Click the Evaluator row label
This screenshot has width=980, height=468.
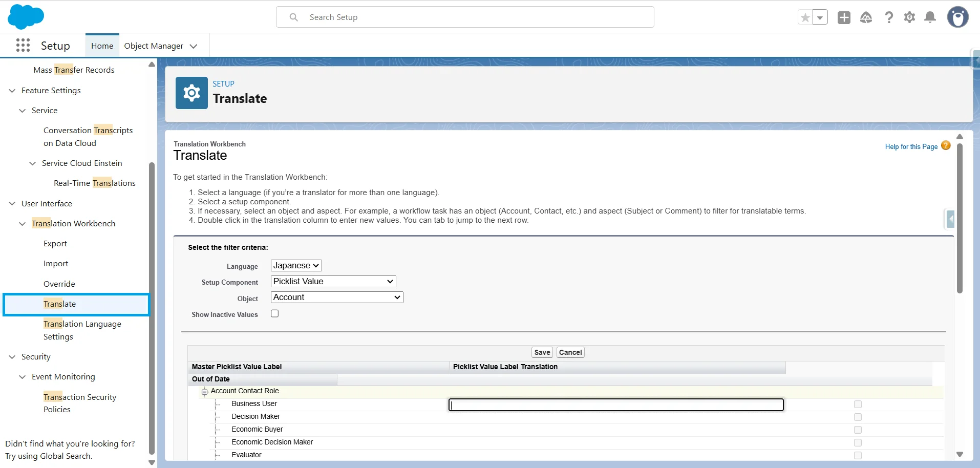(x=246, y=455)
